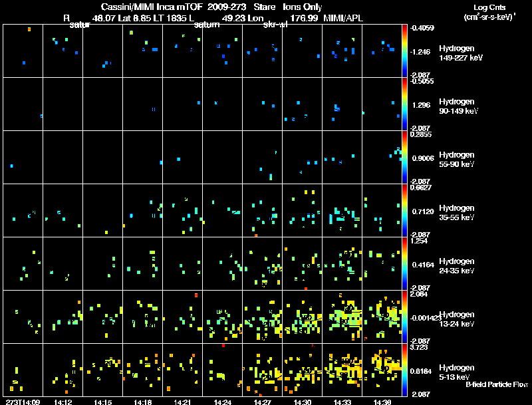Click the '2.084' color scale value

point(419,294)
